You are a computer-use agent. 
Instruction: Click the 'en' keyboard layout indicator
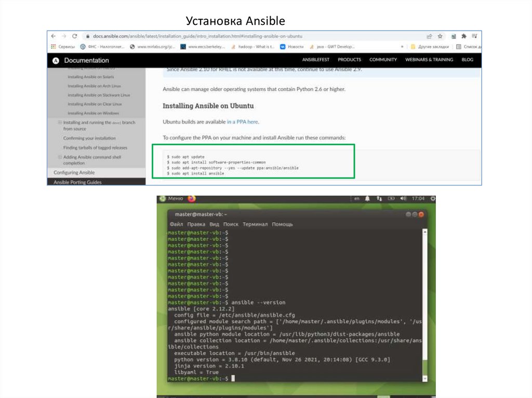coord(356,199)
